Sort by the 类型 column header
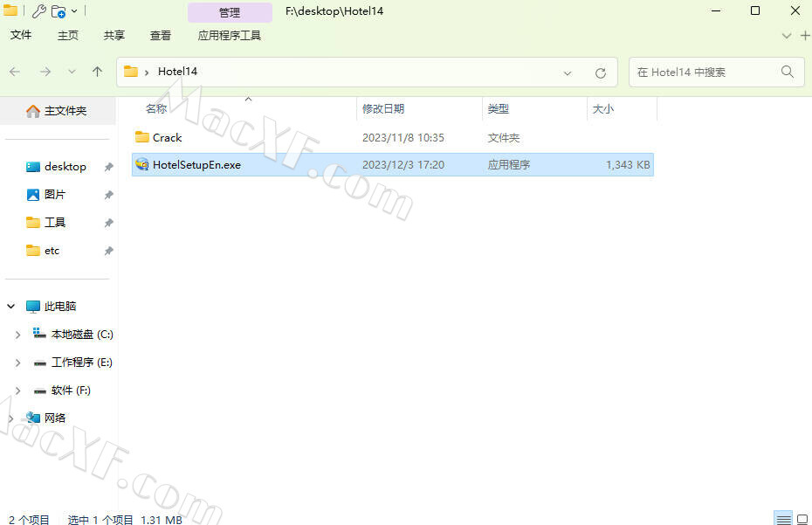This screenshot has width=812, height=525. coord(498,109)
